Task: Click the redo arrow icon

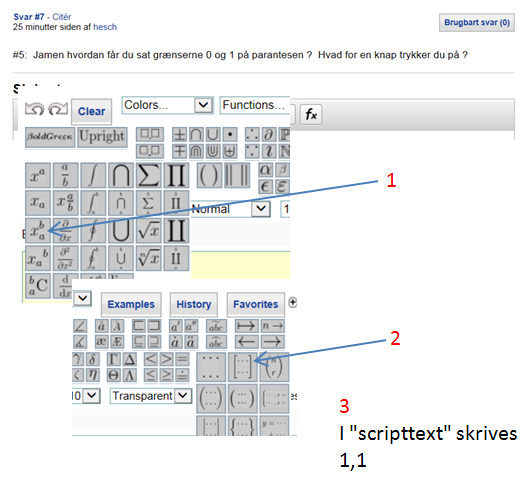Action: point(58,109)
